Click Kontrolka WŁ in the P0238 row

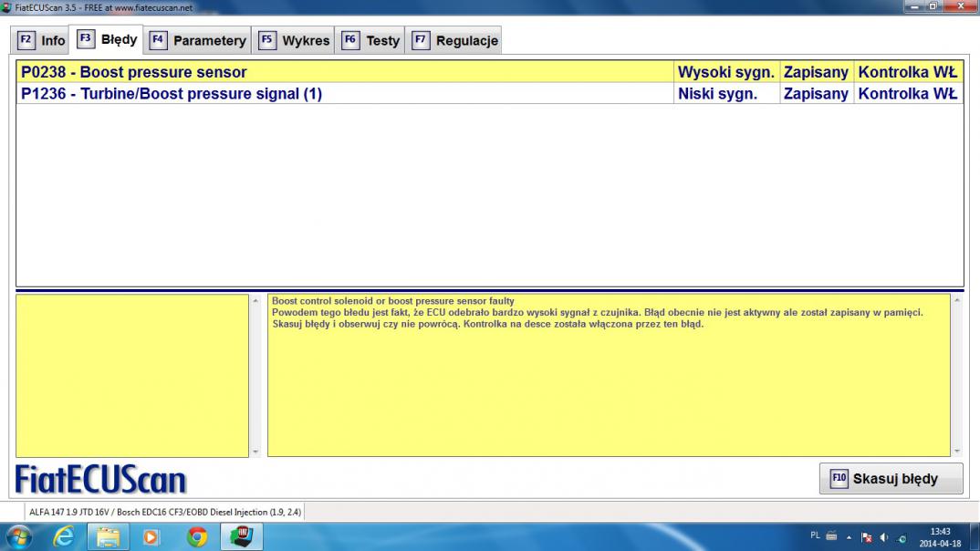[x=908, y=72]
